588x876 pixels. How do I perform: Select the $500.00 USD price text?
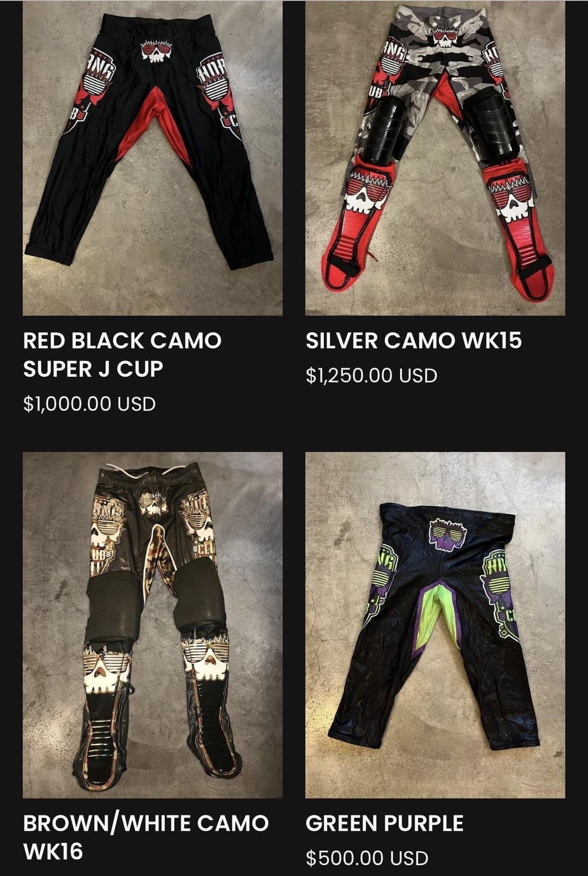[367, 858]
